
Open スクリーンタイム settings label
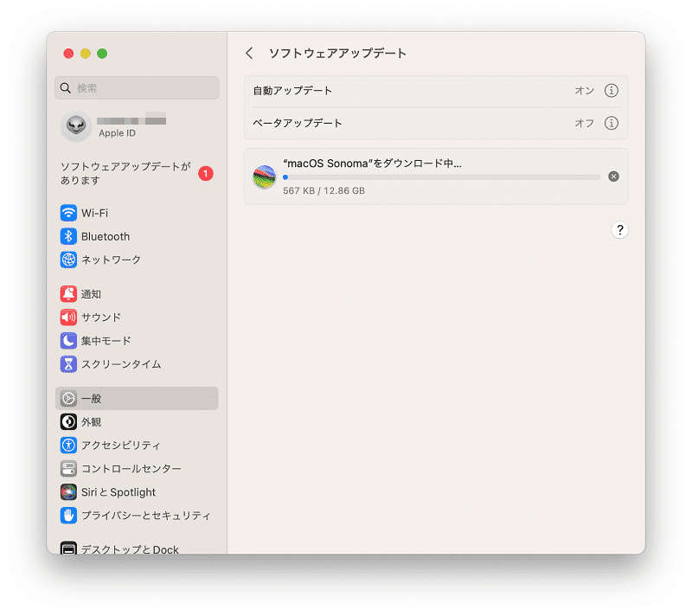121,364
